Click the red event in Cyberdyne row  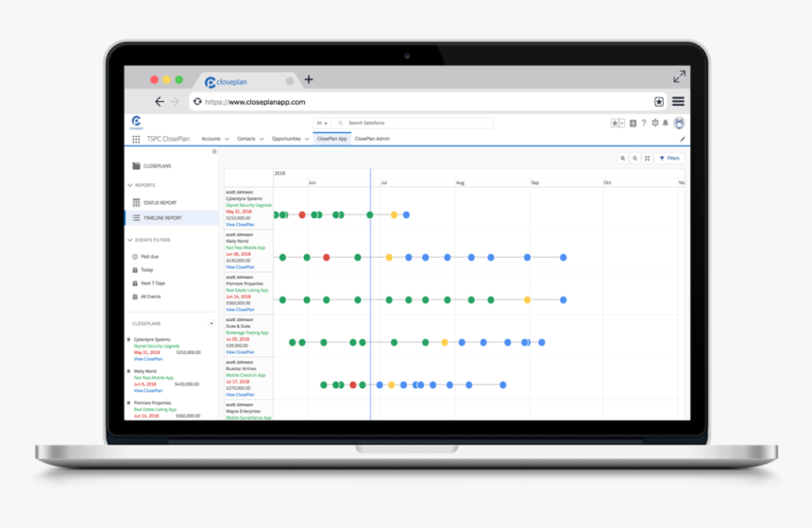pyautogui.click(x=302, y=214)
